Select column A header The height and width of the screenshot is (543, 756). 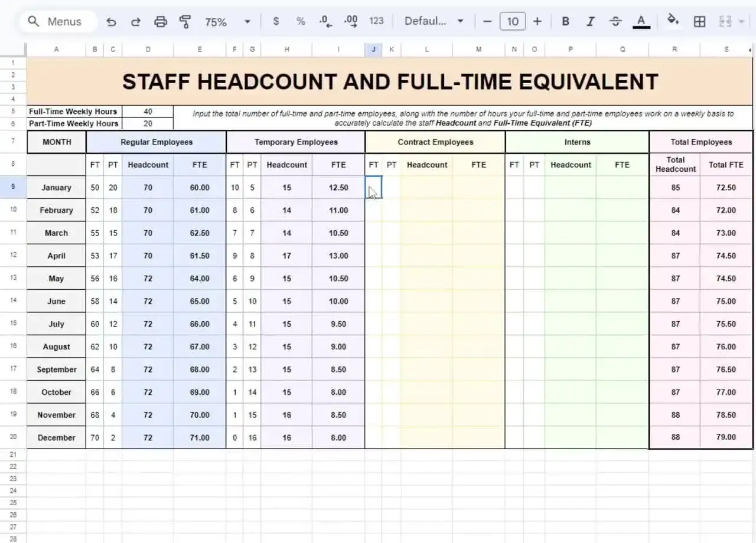click(56, 50)
